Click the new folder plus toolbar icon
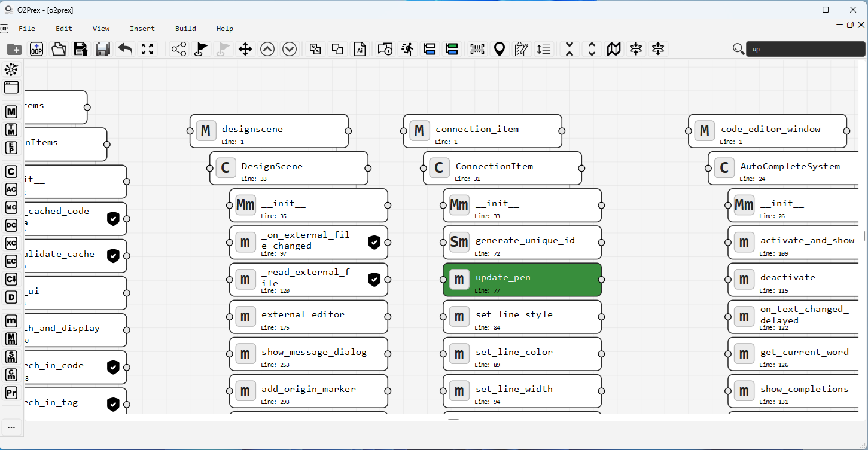 point(14,49)
